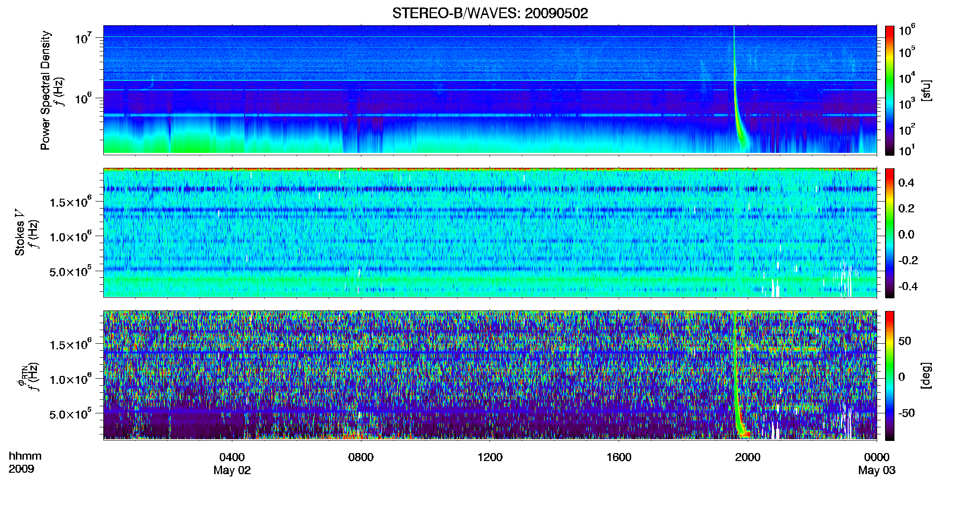Click the -50 value on degree colorbar

(x=907, y=413)
